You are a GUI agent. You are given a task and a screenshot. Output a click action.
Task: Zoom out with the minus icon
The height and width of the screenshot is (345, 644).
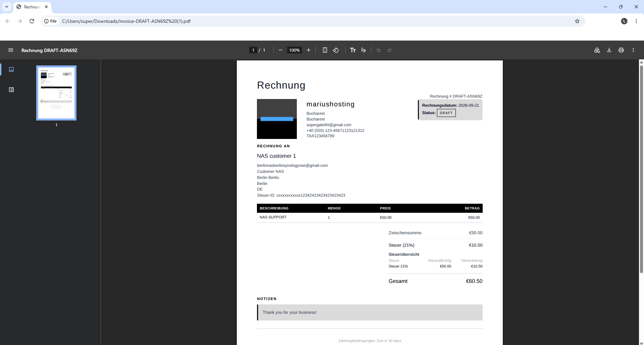(280, 50)
